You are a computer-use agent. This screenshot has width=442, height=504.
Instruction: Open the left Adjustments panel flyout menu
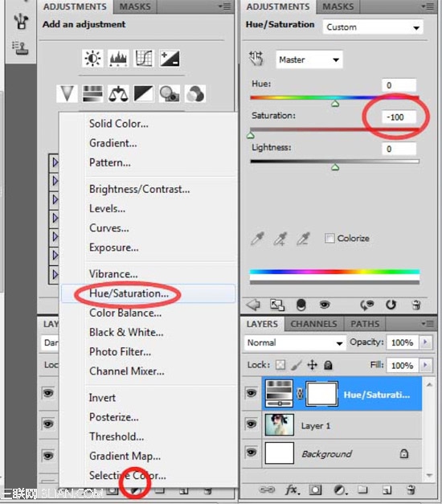pos(225,6)
